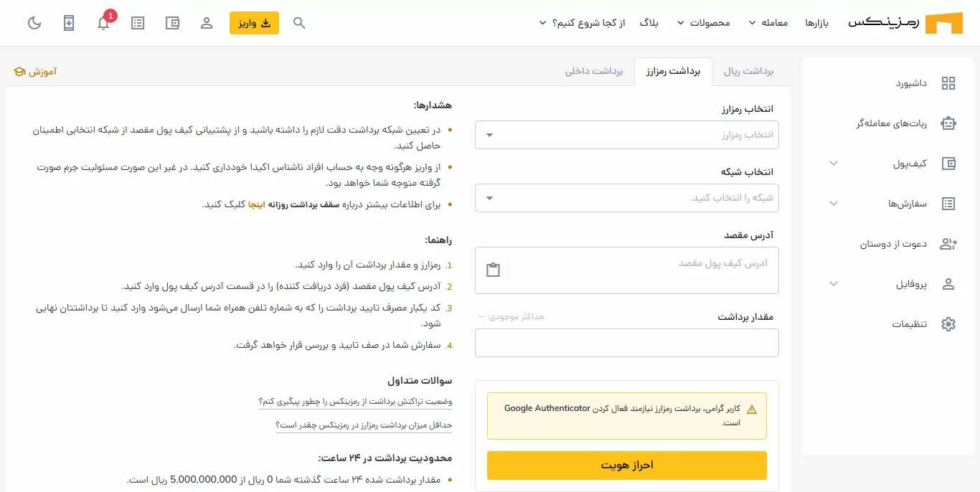The height and width of the screenshot is (492, 980).
Task: Click the yellow واریز deposit button
Action: (255, 23)
